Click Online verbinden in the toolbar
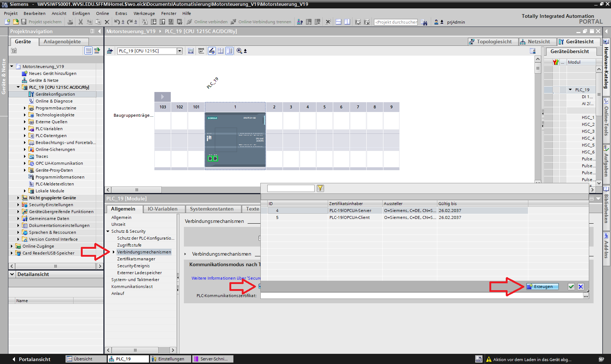The image size is (611, 364). coord(207,22)
